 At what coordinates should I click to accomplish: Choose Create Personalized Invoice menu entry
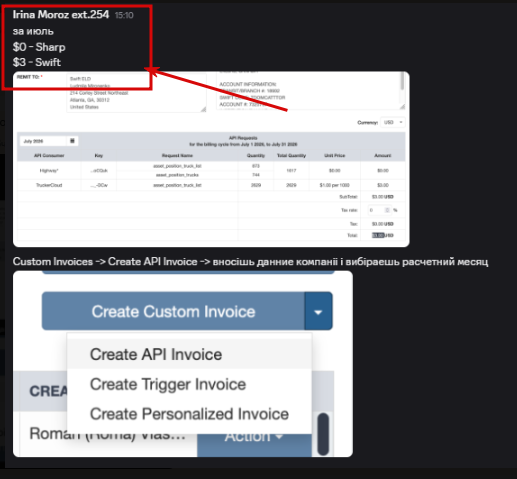(x=189, y=414)
